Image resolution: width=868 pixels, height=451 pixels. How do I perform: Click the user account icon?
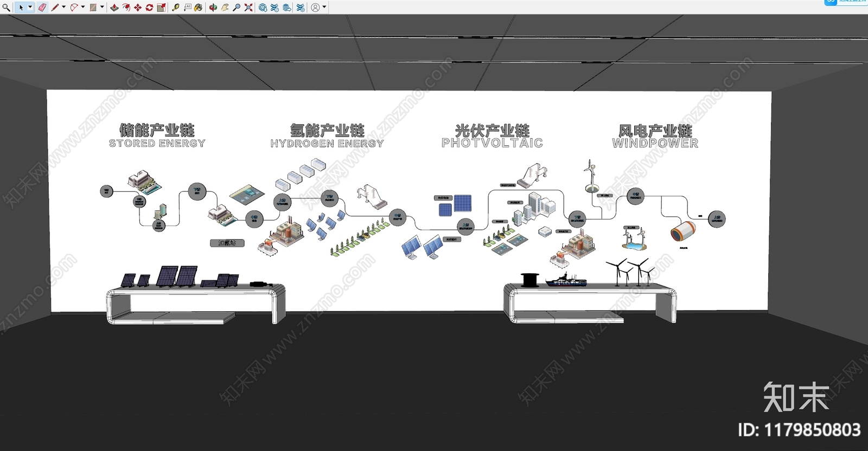[316, 8]
